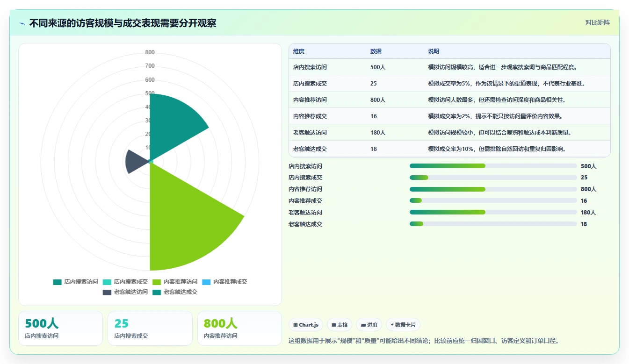This screenshot has width=629, height=364.
Task: Click the 180人 value in the table
Action: click(378, 132)
